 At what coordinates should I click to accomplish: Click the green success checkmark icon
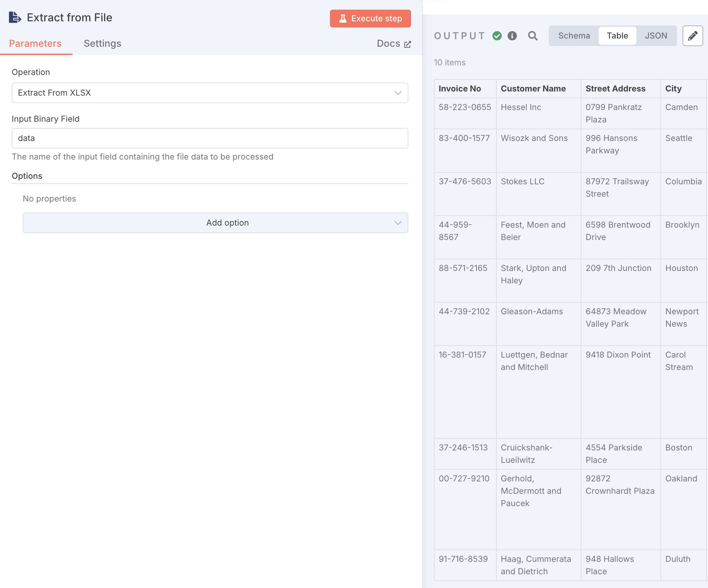pos(497,36)
